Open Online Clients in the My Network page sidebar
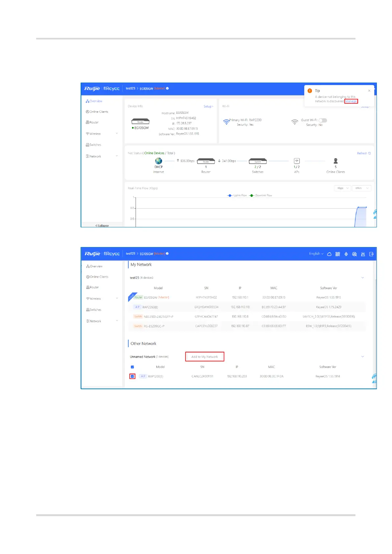Screen dimensions: 392x554 (x=97, y=277)
